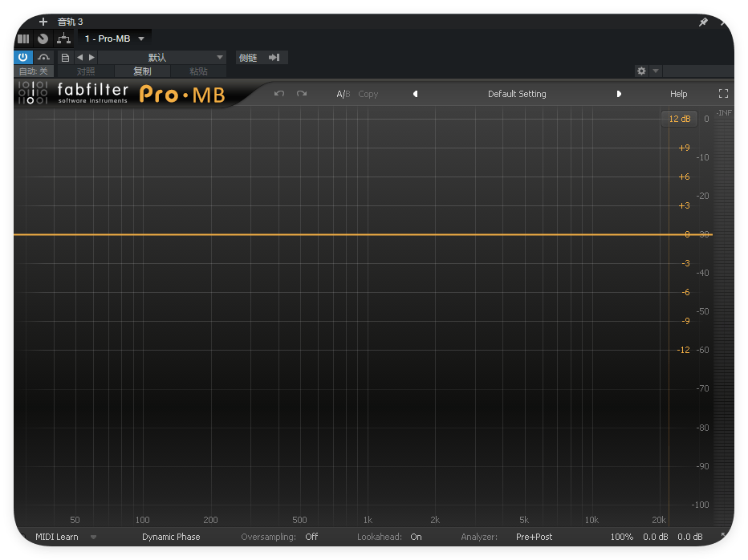Click the Analyzer: label
The image size is (748, 560).
(x=479, y=537)
